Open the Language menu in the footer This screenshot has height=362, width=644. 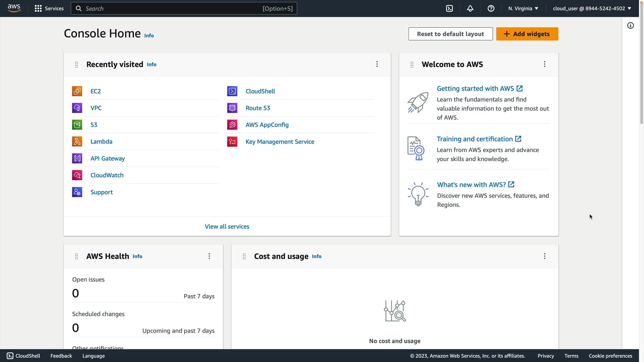coord(94,356)
